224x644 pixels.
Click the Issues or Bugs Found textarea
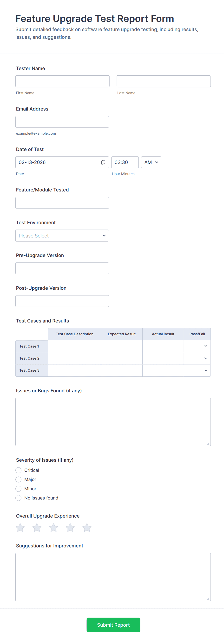[x=113, y=422]
